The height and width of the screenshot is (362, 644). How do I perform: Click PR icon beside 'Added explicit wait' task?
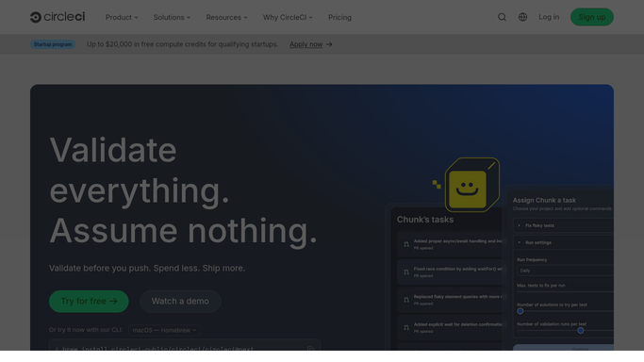(406, 327)
